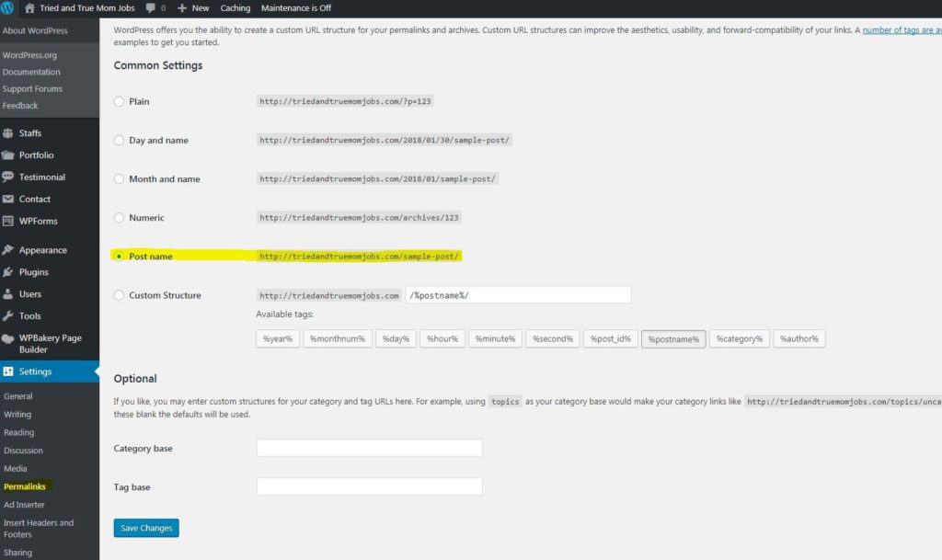Go to General settings submenu
Viewport: 942px width, 560px height.
18,396
